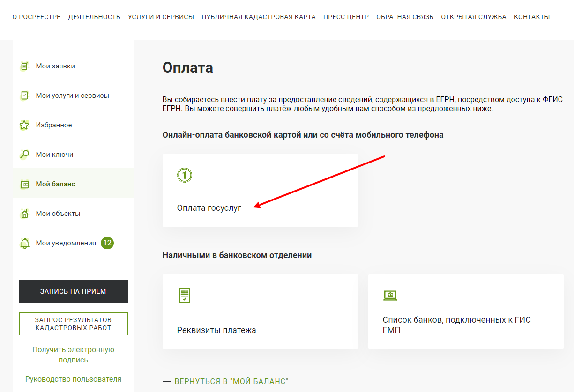The image size is (574, 392).
Task: Open Услуги и сервисы menu
Action: tap(161, 17)
